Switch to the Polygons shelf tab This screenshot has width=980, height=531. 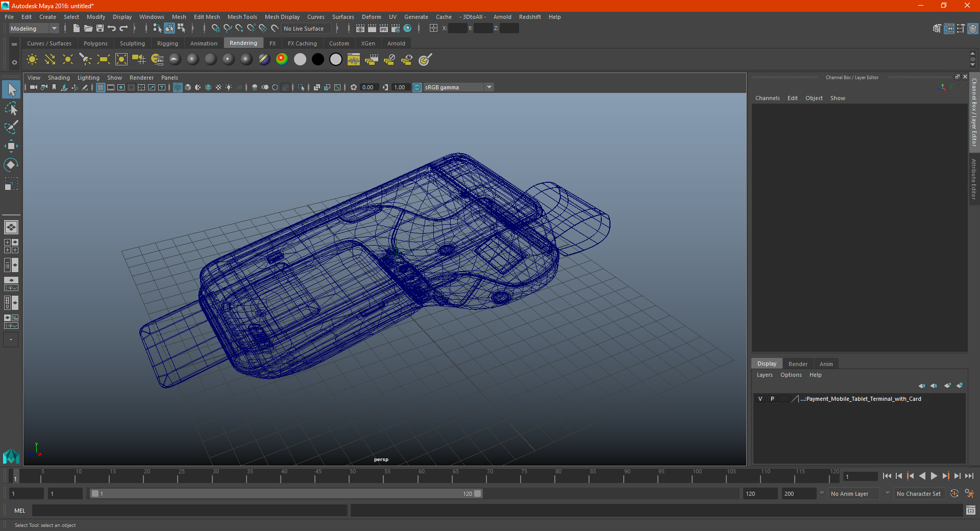95,43
